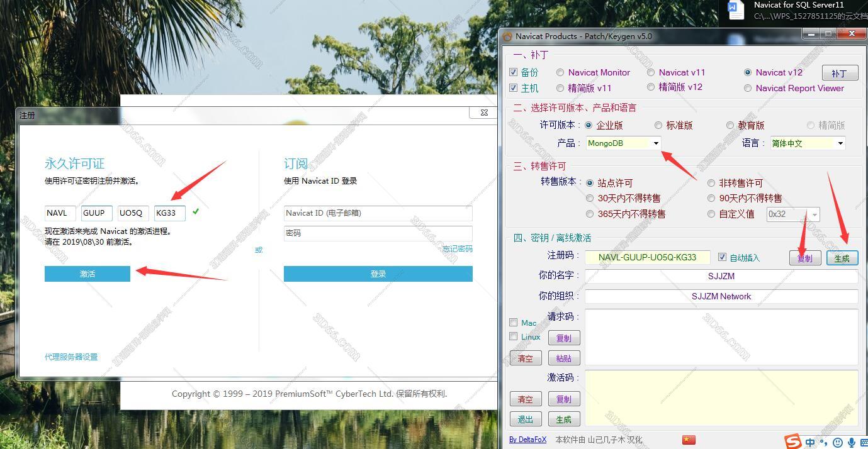Enable the Linux checkbox

[513, 336]
